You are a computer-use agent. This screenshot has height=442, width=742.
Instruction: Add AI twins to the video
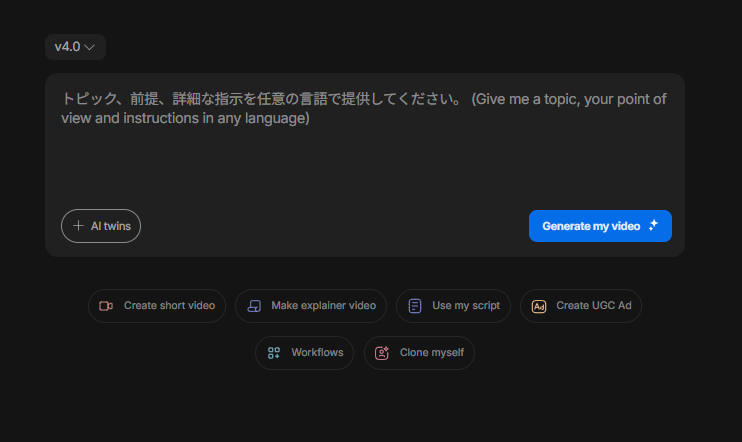[x=101, y=226]
